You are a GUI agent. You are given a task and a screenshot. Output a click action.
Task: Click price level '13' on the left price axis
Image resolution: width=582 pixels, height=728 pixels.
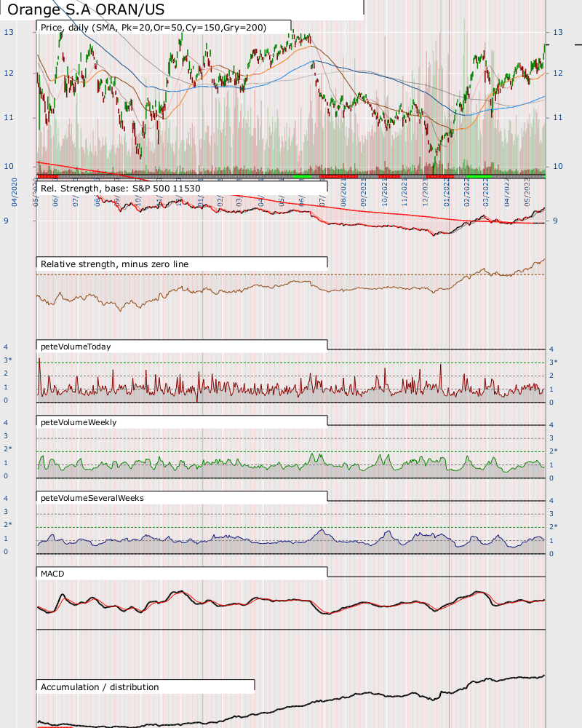tap(9, 32)
